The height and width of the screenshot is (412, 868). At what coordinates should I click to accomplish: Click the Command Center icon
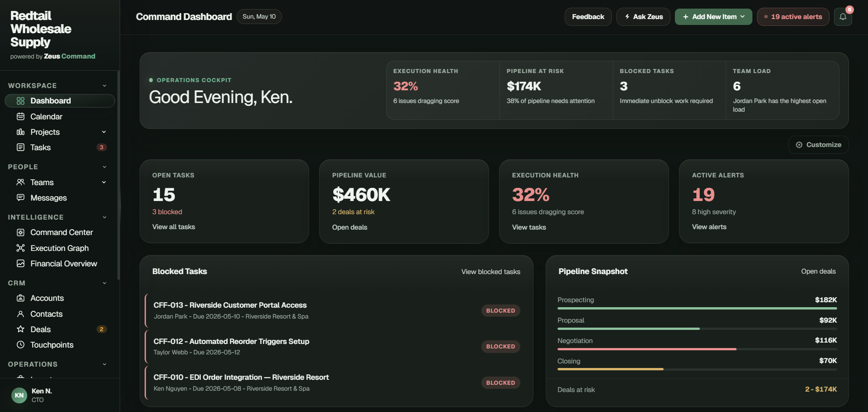pyautogui.click(x=20, y=232)
